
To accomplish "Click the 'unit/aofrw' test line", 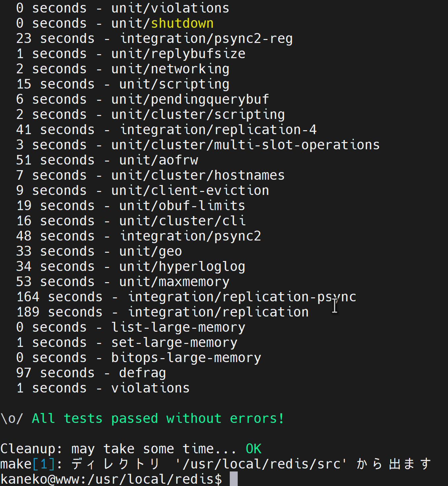I will [107, 160].
